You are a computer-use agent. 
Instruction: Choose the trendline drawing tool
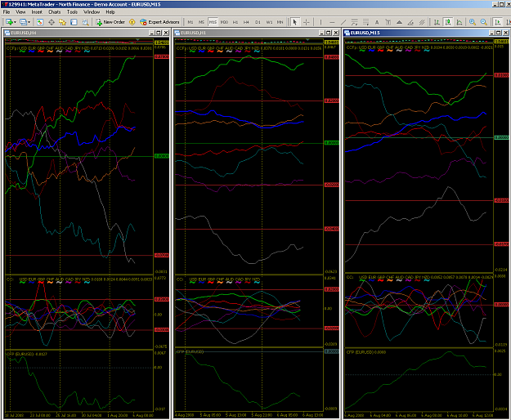343,22
